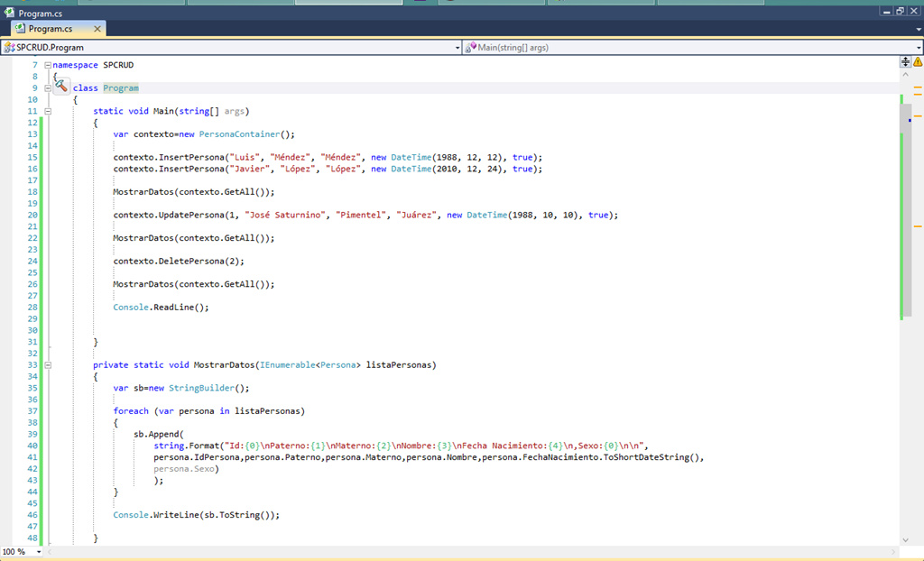
Task: Click the StringBuilder type name in code
Action: 200,388
